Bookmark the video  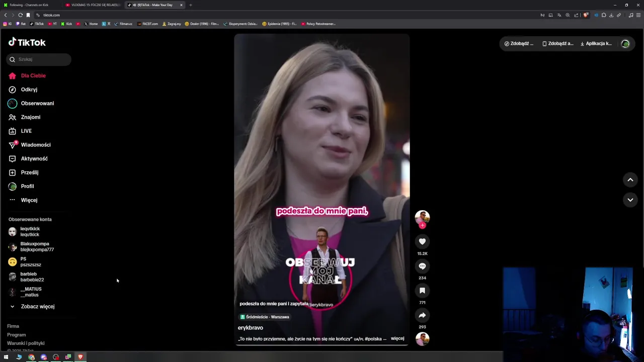(422, 291)
